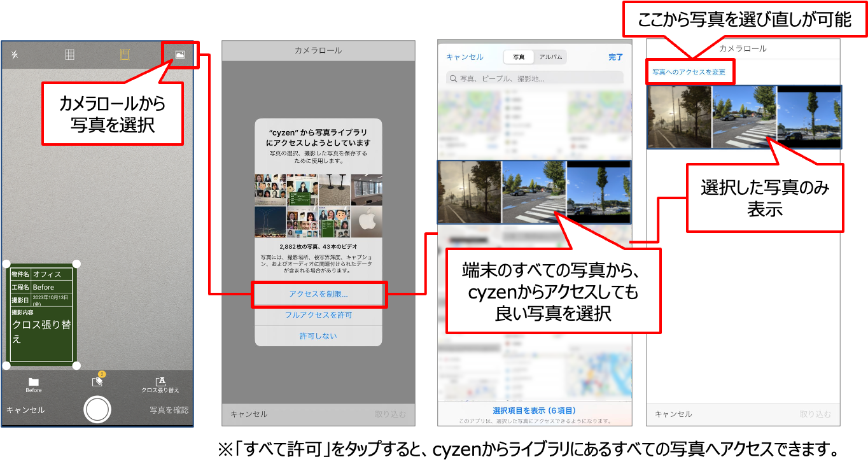Choose 許可しない in the permission dialog
Viewport: 868px width, 471px height.
[318, 335]
